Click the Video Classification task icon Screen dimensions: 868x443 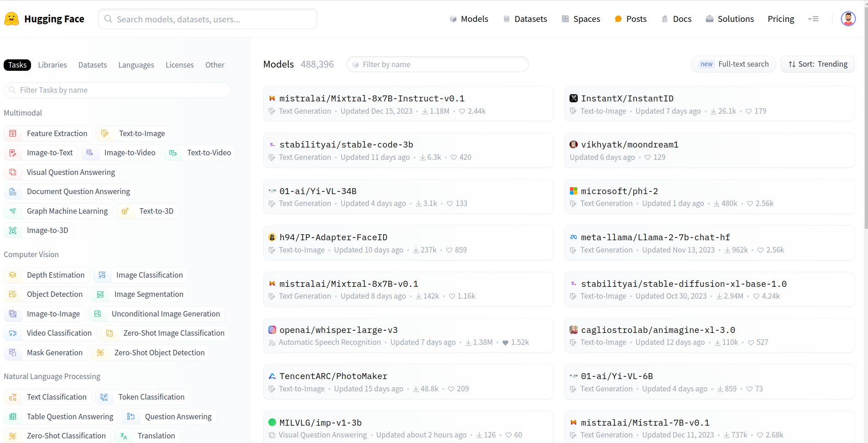[x=13, y=333]
